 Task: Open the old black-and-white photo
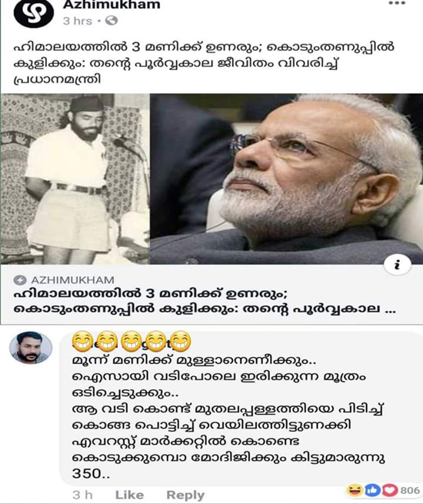click(x=75, y=179)
